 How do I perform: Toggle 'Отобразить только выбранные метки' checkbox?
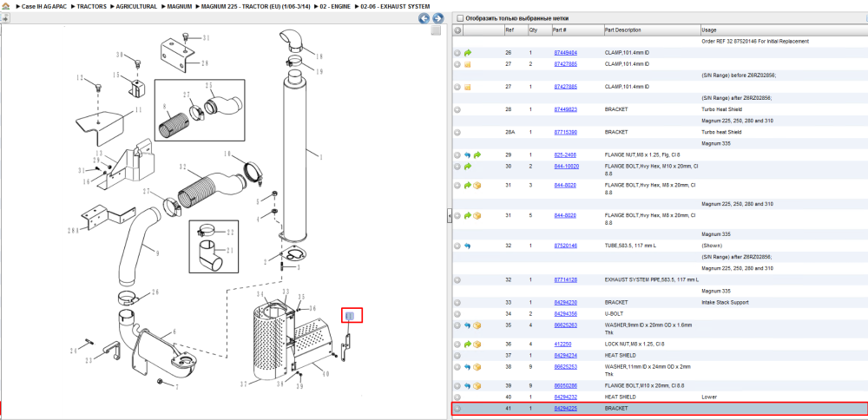click(459, 18)
